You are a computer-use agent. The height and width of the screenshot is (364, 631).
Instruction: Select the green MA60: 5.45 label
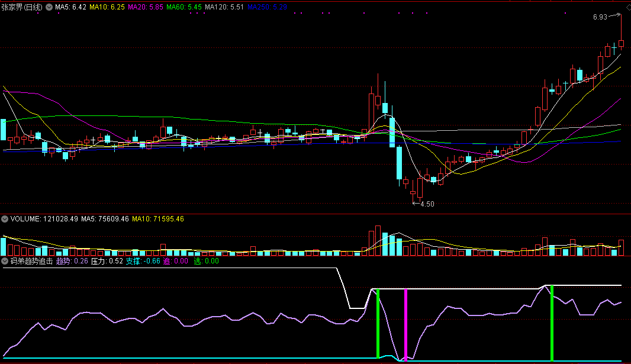click(184, 7)
